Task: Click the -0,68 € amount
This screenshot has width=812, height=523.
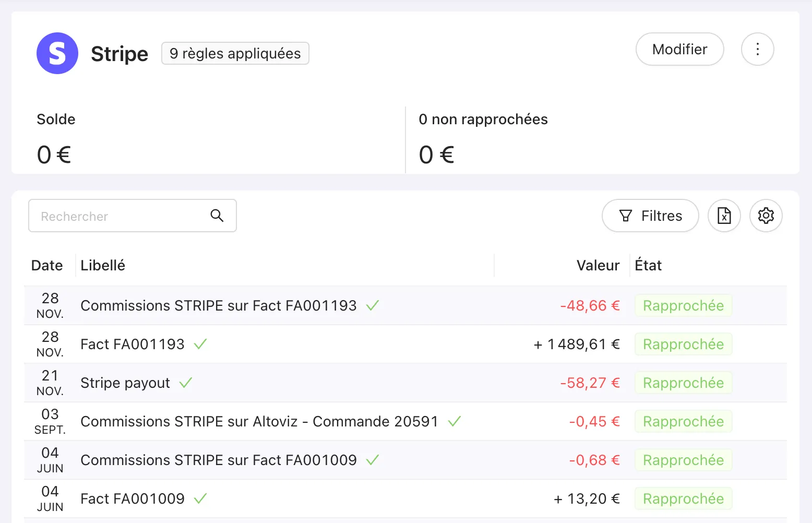Action: click(x=594, y=460)
